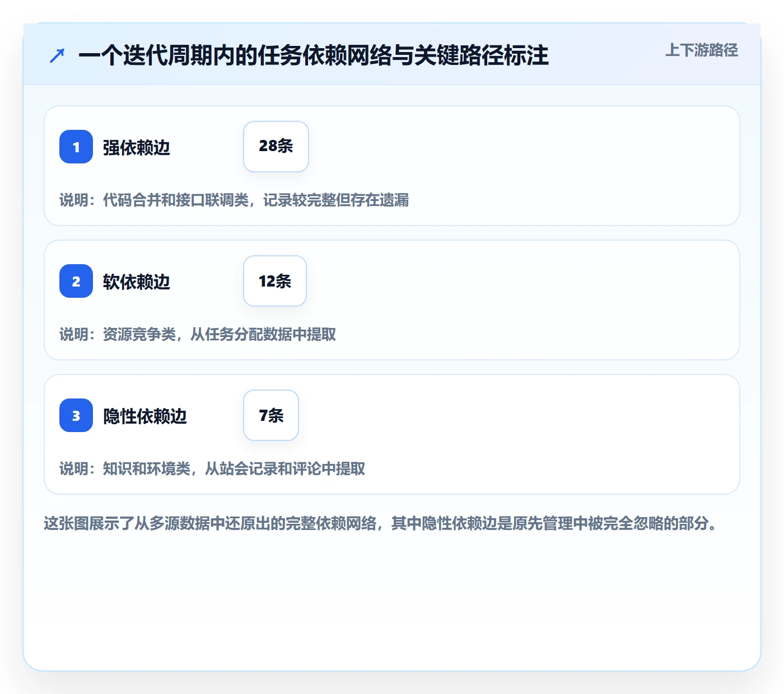
Task: Click the description 知识和环境类，从站会记录和评论中提取
Action: 234,469
